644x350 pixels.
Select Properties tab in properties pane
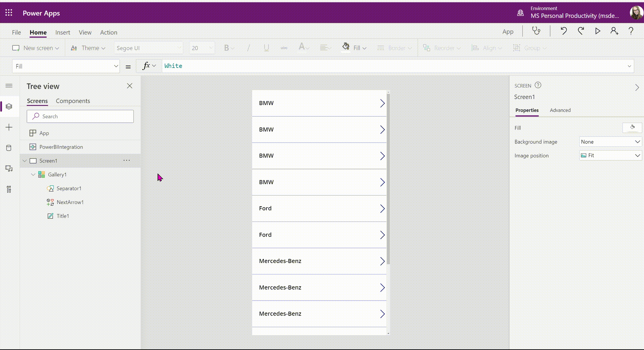[527, 110]
